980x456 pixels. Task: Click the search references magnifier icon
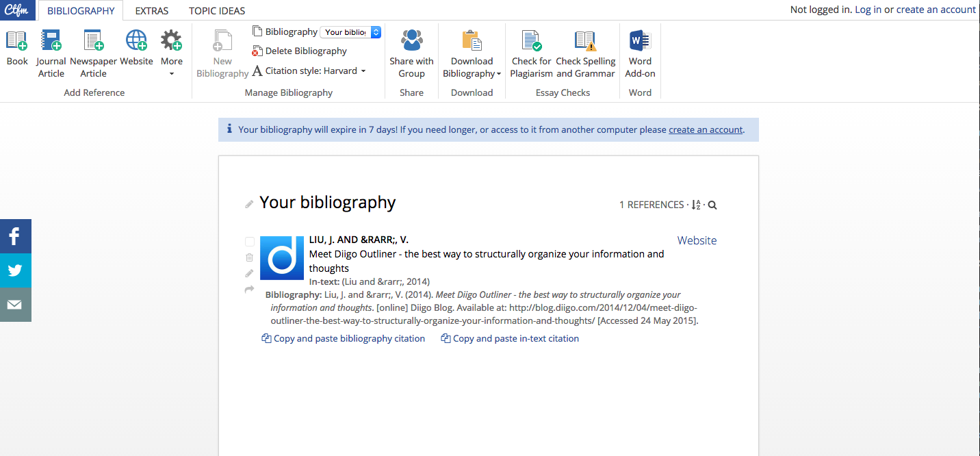click(712, 205)
